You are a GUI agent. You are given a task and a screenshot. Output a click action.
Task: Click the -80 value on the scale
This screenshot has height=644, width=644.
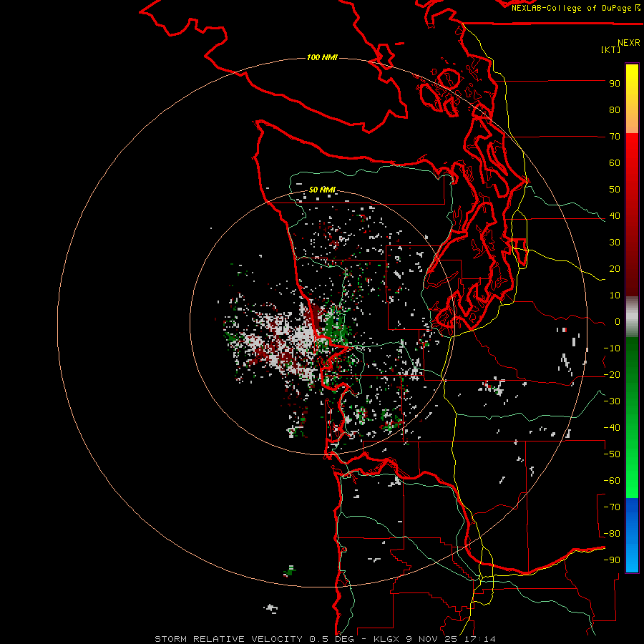[x=612, y=534]
